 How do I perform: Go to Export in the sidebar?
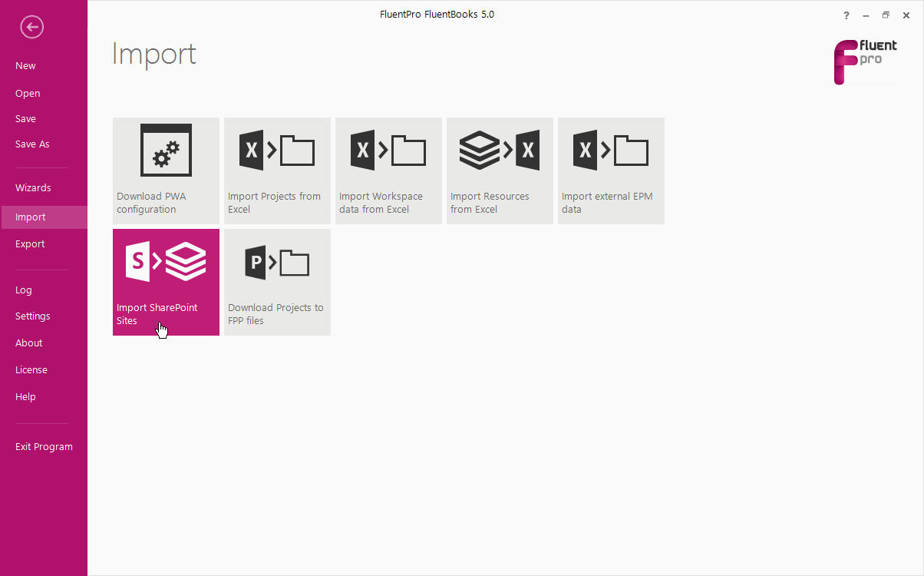pos(30,244)
